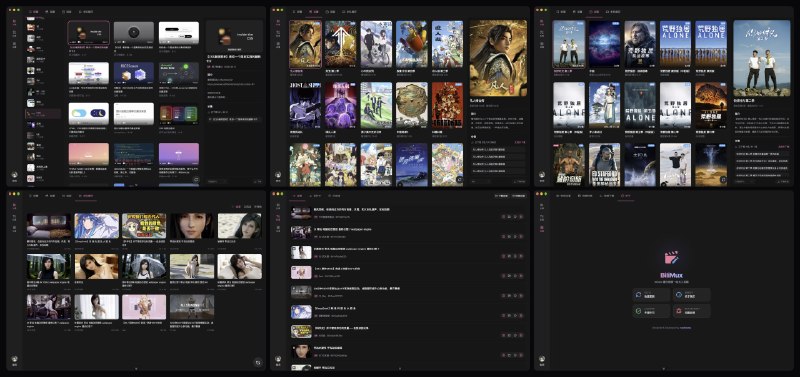Click the active first sidebar icon in the favorites window
Viewport: 800px width, 377px height.
pos(14,22)
